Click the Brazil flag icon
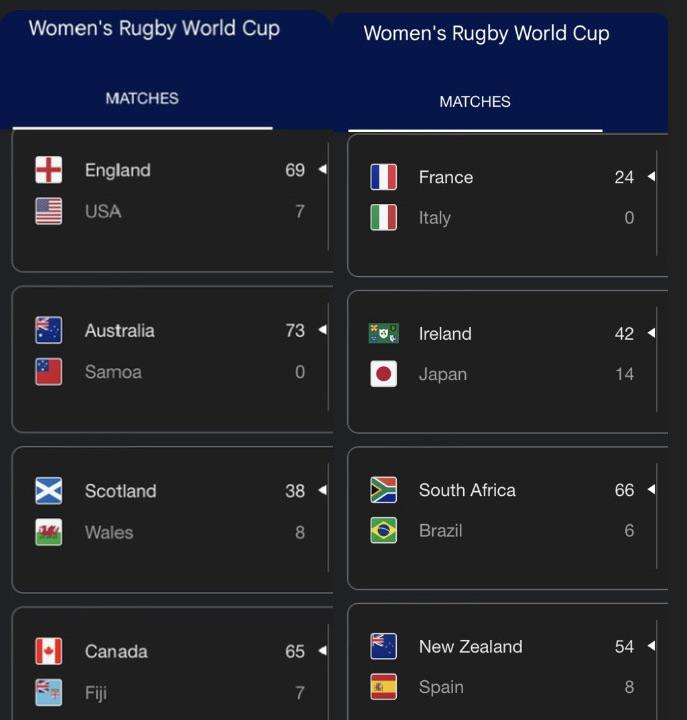Image resolution: width=687 pixels, height=720 pixels. pos(383,530)
